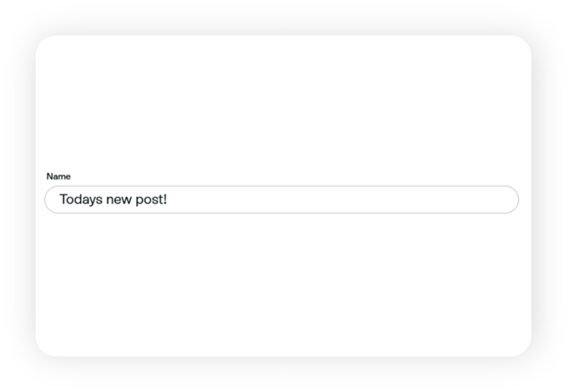Click the white card's bottom-right rounded corner
The width and height of the screenshot is (571, 392).
click(522, 348)
